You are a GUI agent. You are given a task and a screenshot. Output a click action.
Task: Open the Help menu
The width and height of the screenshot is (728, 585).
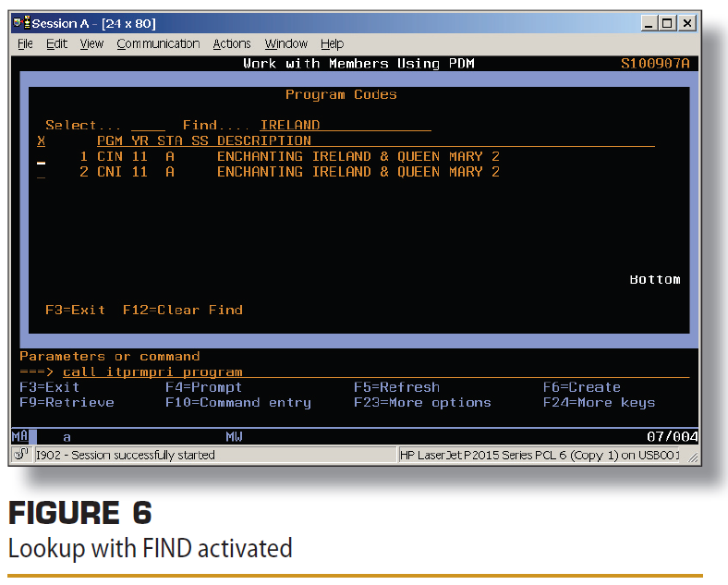pos(332,43)
